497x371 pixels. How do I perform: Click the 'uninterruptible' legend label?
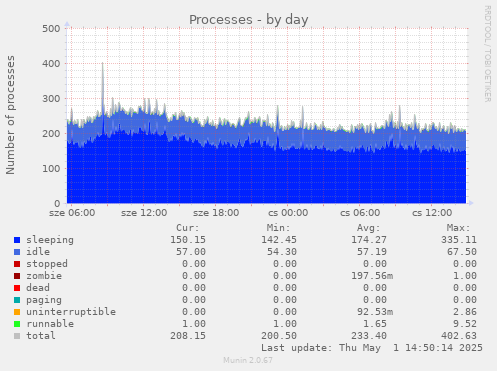coord(71,312)
